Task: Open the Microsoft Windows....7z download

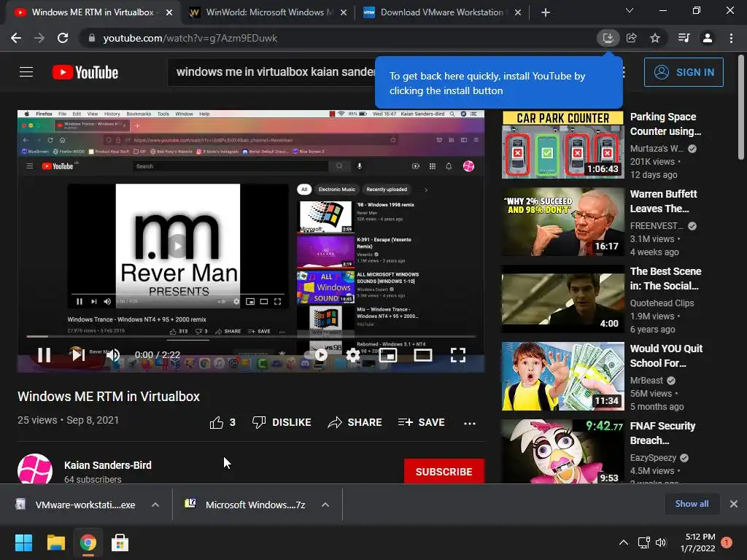Action: (246, 505)
